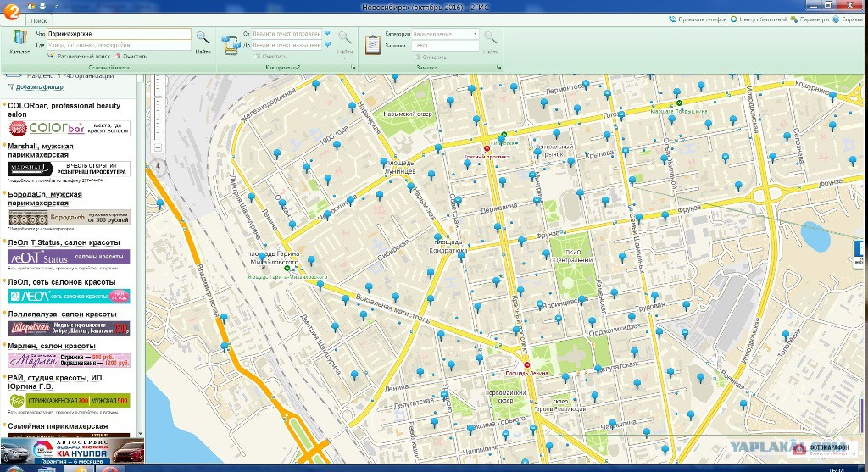Click the Расширенный поиск magnifier icon
This screenshot has height=472, width=868.
pyautogui.click(x=51, y=56)
